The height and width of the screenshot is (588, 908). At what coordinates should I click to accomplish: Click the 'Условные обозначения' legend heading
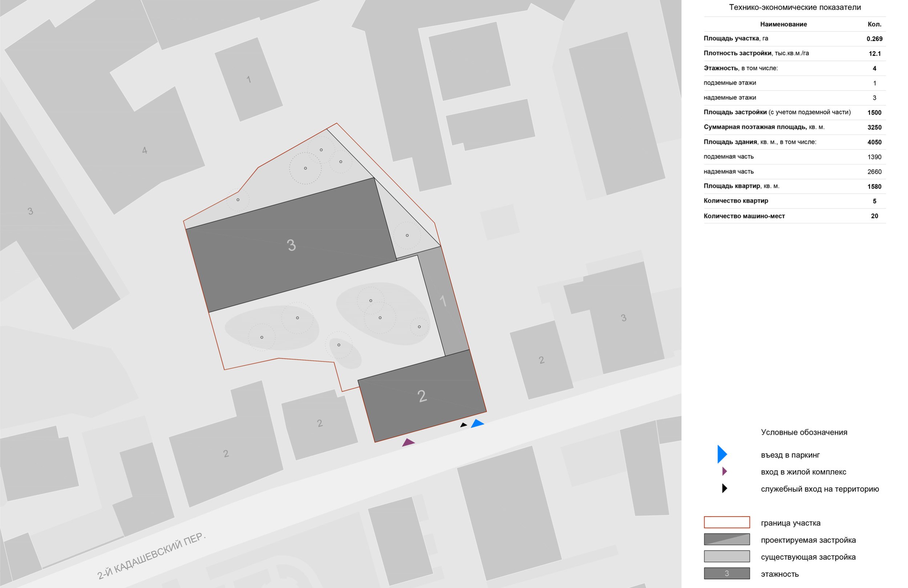(x=804, y=432)
